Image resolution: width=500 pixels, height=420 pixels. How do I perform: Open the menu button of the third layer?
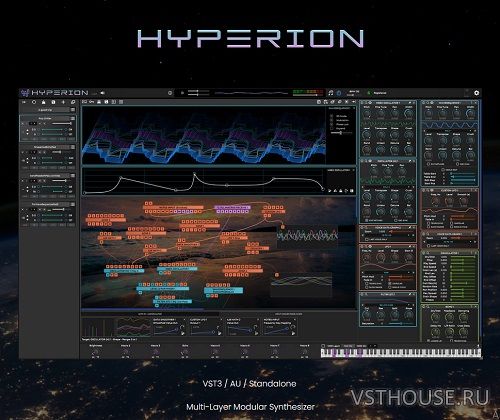click(x=73, y=176)
